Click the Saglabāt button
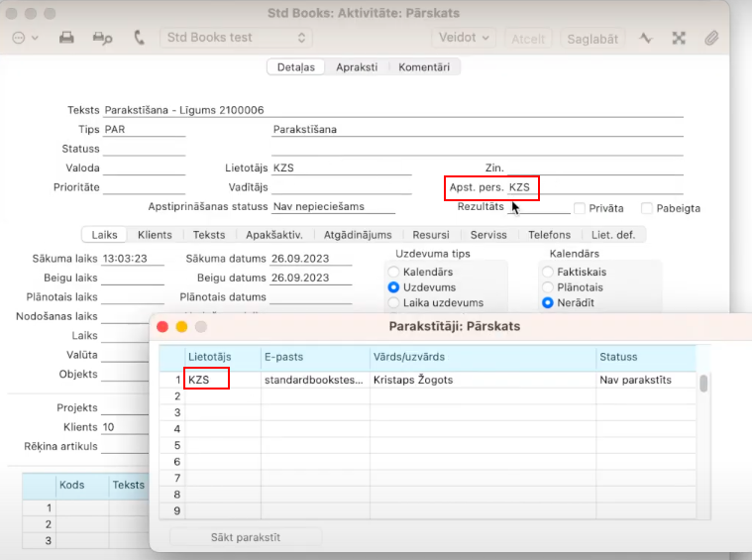Screen dimensions: 752x560 (591, 39)
